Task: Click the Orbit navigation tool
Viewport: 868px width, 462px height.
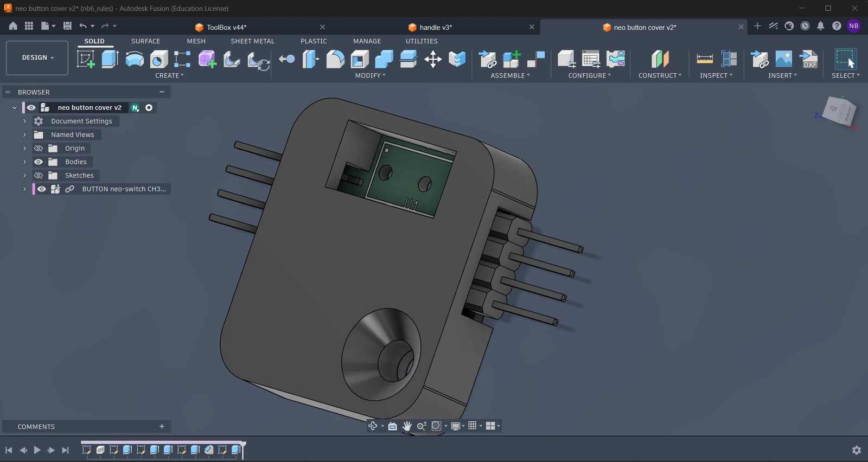Action: [x=373, y=426]
